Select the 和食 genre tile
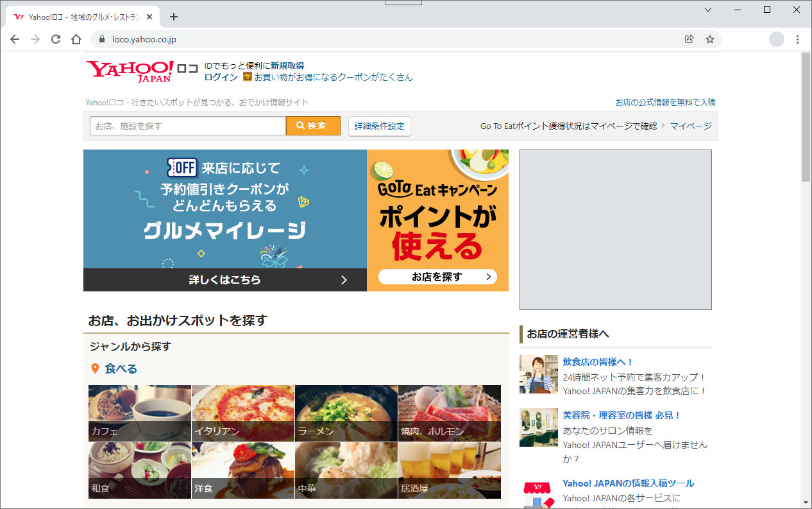The height and width of the screenshot is (509, 812). 140,470
